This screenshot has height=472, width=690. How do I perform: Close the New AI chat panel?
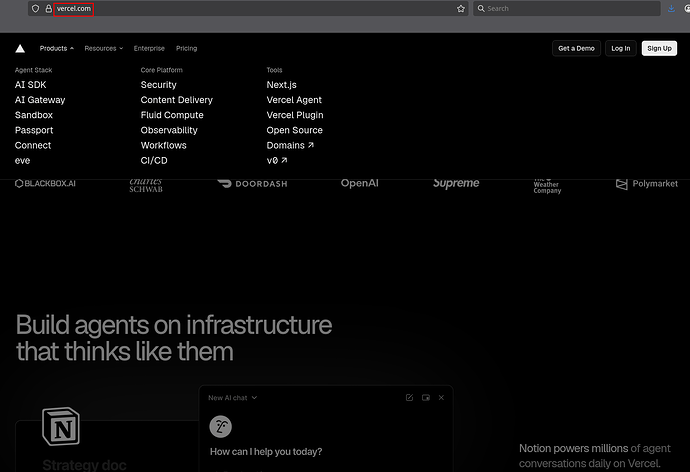tap(441, 398)
